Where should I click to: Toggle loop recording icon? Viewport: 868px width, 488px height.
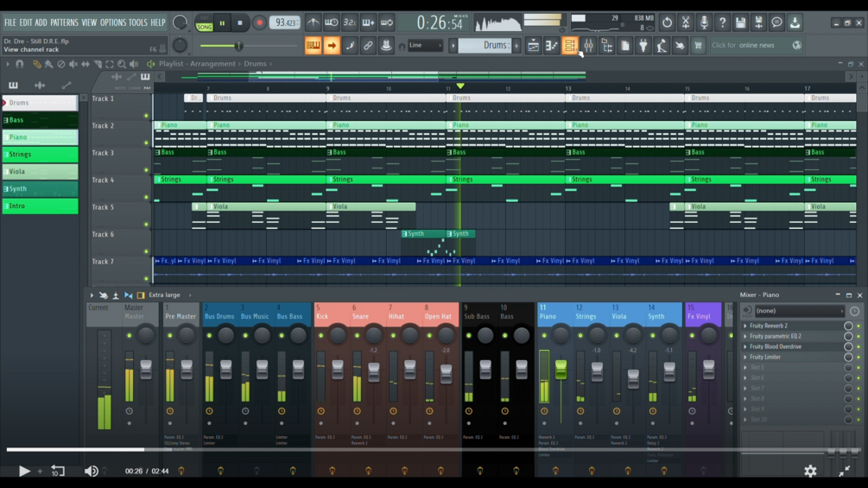point(386,22)
